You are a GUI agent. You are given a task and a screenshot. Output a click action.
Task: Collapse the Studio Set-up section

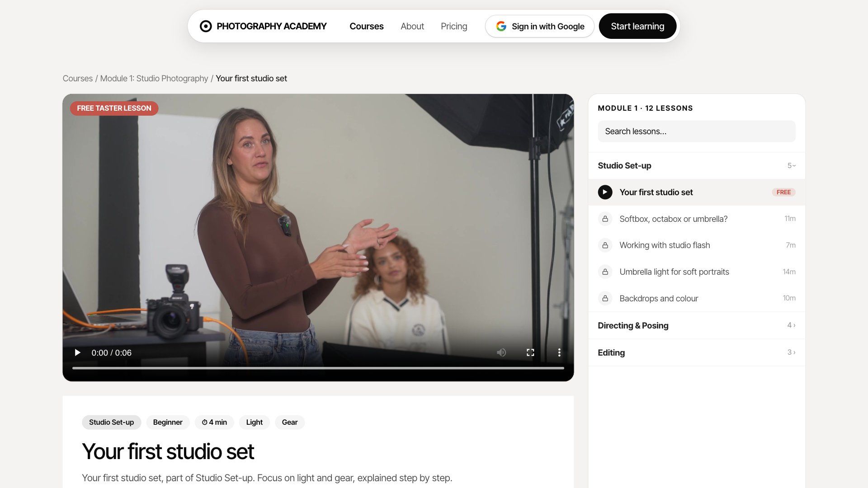[696, 165]
